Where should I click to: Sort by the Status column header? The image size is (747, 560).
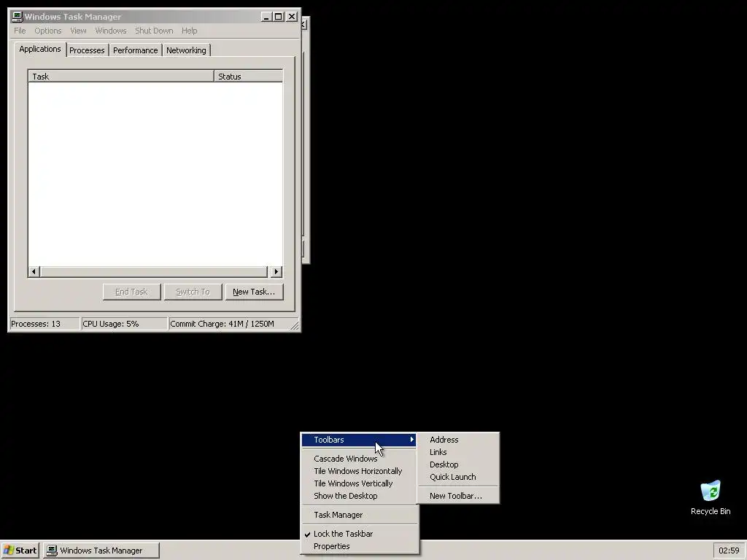[248, 76]
